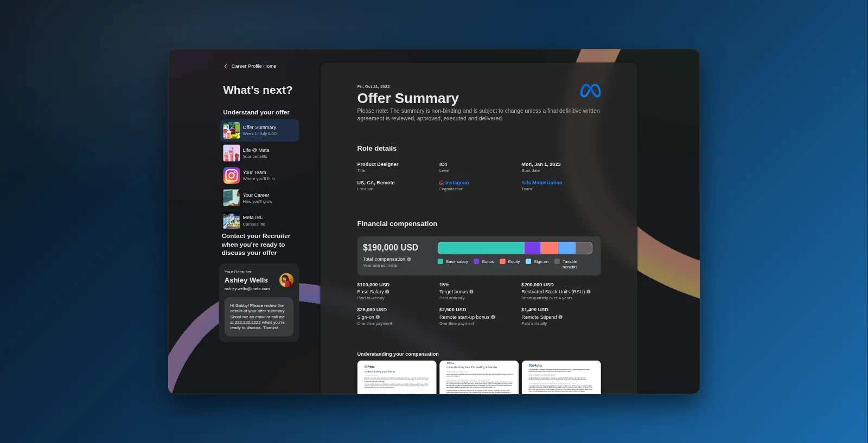Open Meta IRL campus life section
The height and width of the screenshot is (443, 868).
260,221
